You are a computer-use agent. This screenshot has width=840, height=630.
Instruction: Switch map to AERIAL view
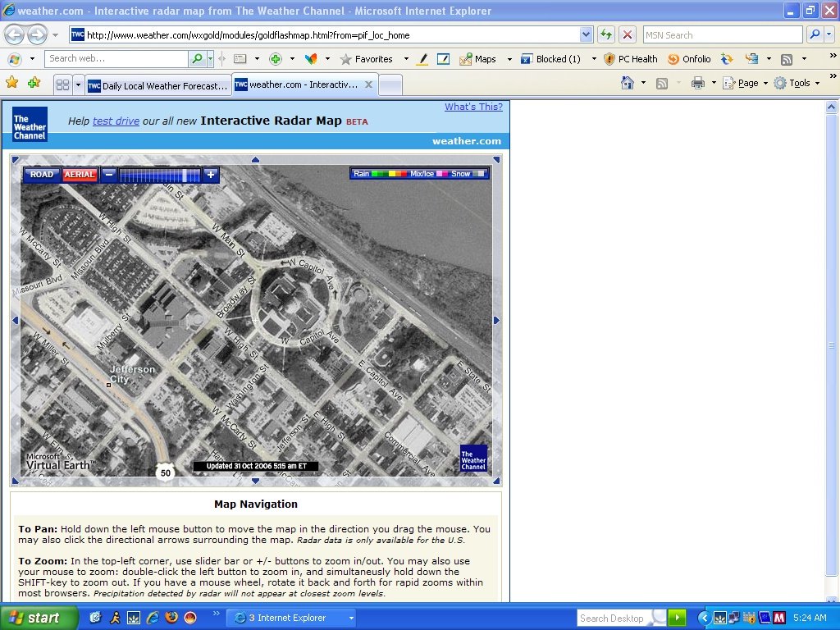point(80,175)
